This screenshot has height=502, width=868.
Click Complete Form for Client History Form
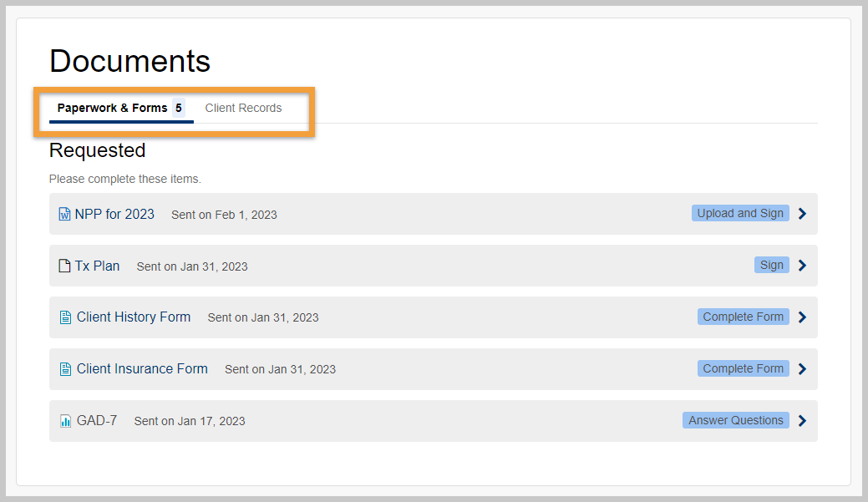[743, 317]
